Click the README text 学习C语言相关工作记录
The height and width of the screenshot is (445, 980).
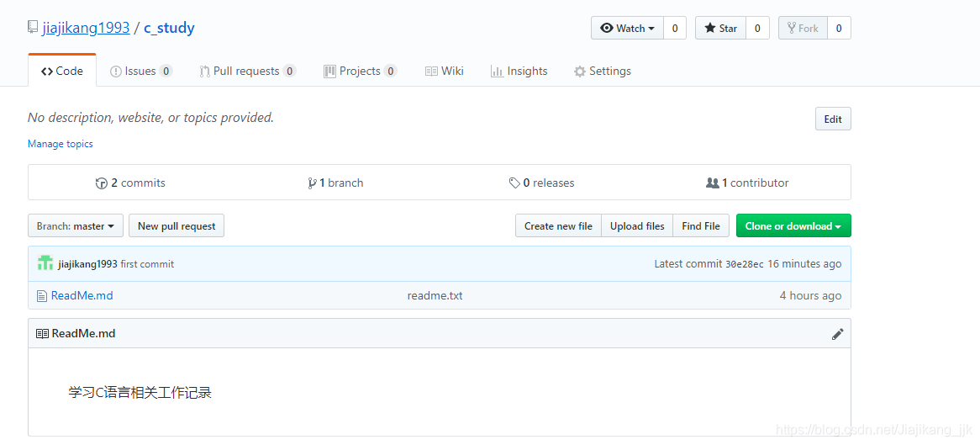click(x=140, y=393)
